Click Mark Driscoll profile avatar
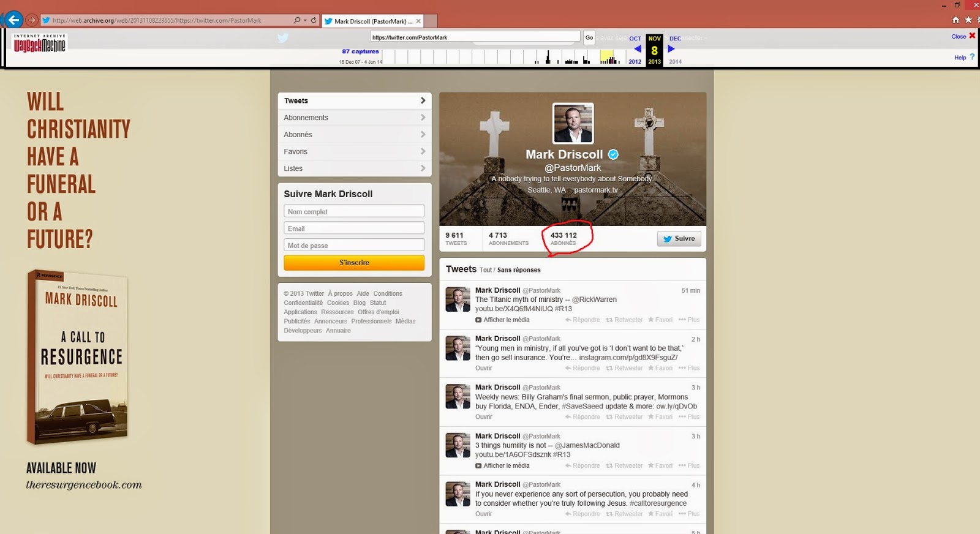Viewport: 980px width, 534px height. 573,123
